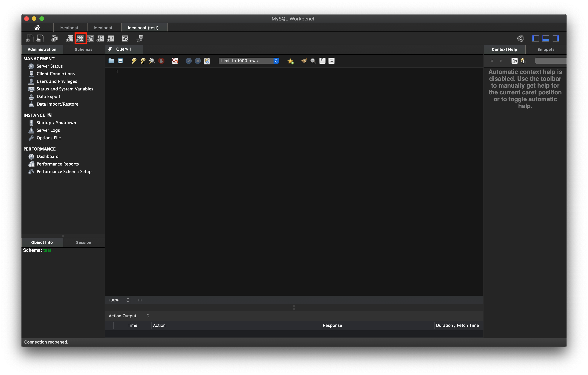The image size is (588, 375).
Task: Toggle bottom output panel visibility
Action: [x=546, y=38]
